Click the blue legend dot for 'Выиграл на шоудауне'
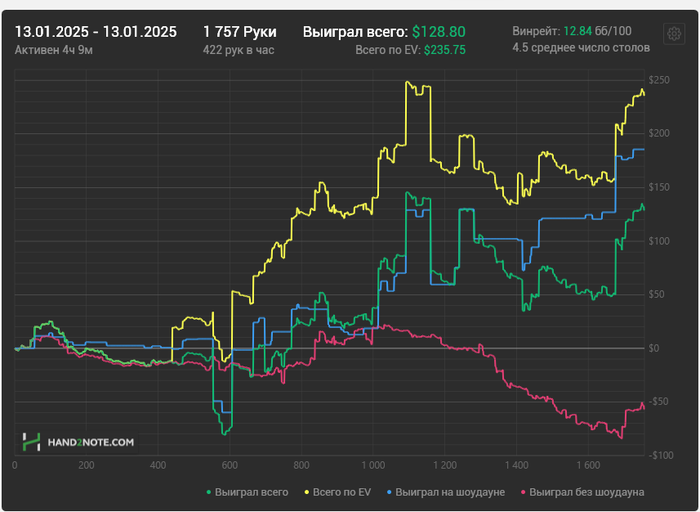Viewport: 700px width, 512px height. click(x=389, y=492)
